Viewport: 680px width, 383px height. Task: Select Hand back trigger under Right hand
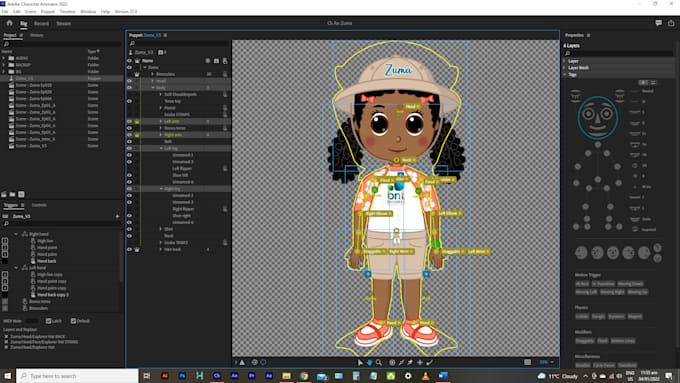[46, 261]
